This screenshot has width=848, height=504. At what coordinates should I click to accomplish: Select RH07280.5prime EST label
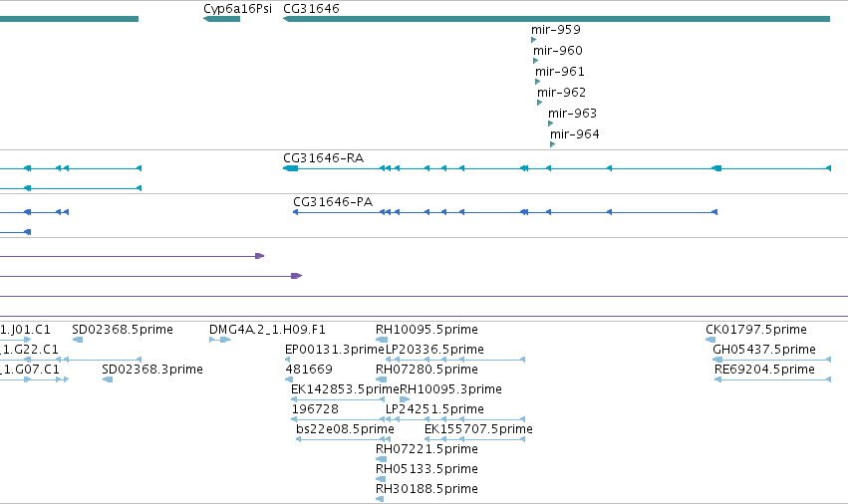point(426,370)
